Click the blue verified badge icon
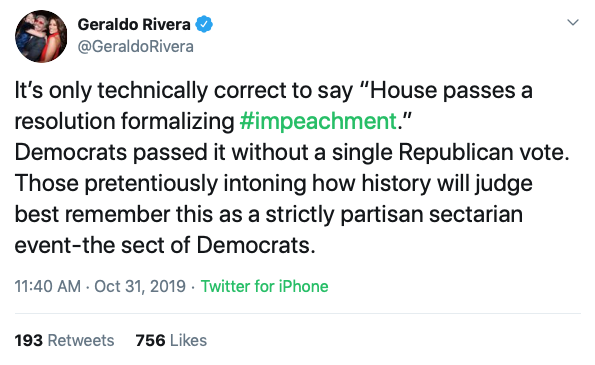The width and height of the screenshot is (595, 365). [204, 25]
